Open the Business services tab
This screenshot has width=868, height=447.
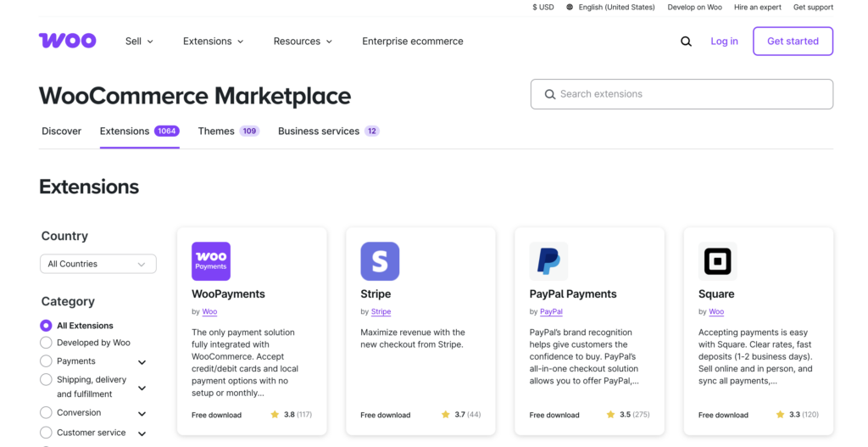pyautogui.click(x=327, y=131)
